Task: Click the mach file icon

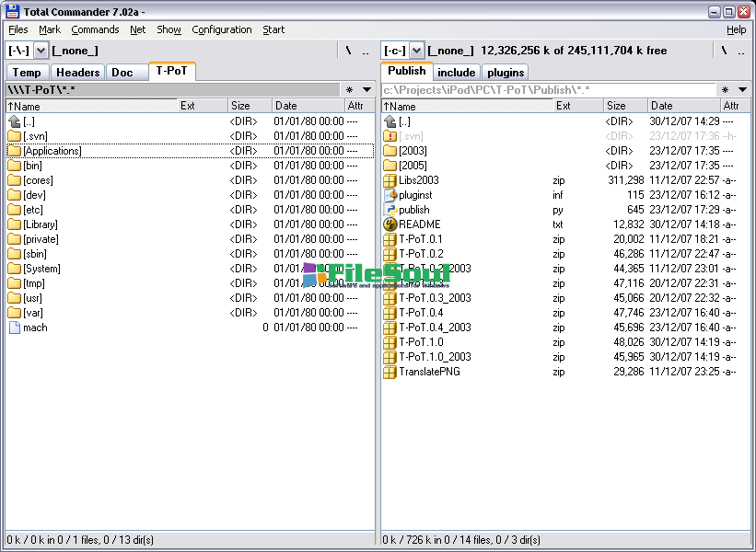Action: click(14, 328)
